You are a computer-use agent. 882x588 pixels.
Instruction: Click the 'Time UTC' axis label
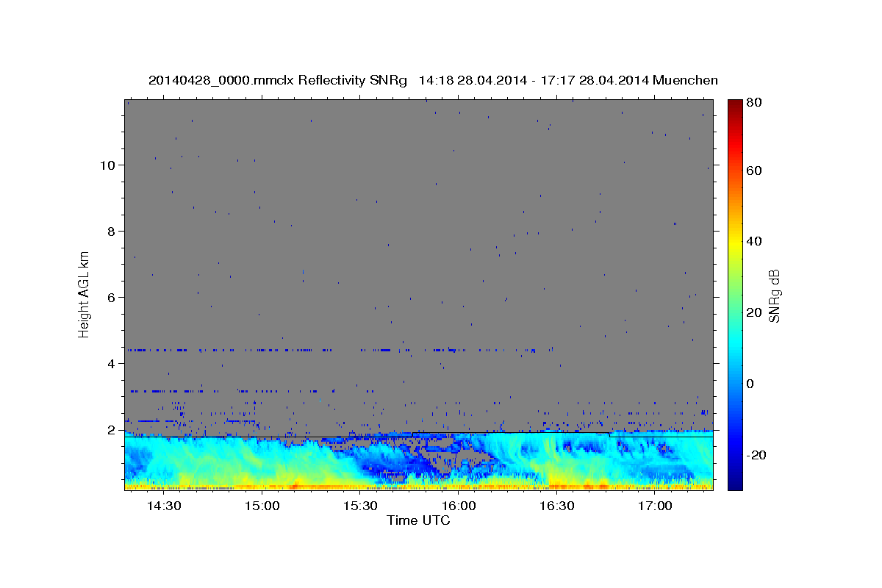418,520
